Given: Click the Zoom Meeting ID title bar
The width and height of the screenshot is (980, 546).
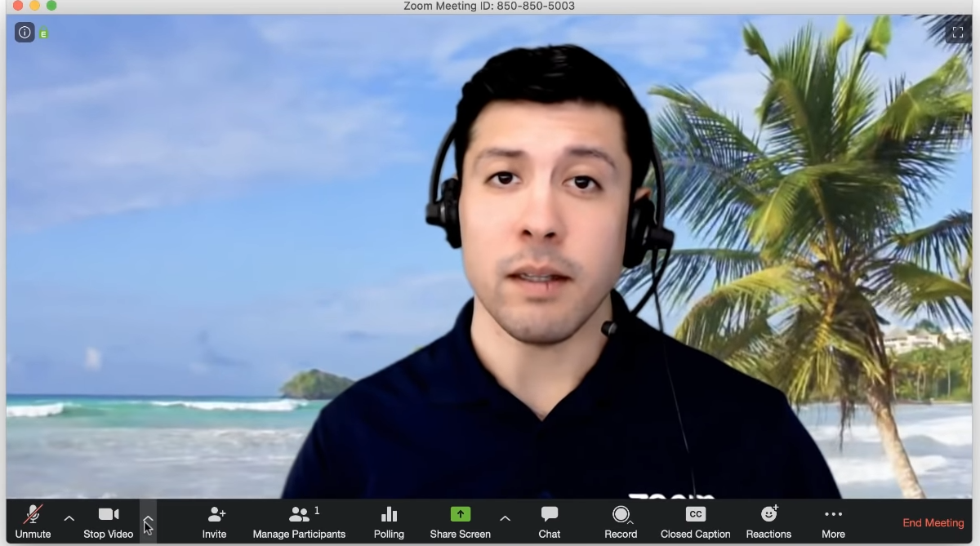Looking at the screenshot, I should point(489,7).
